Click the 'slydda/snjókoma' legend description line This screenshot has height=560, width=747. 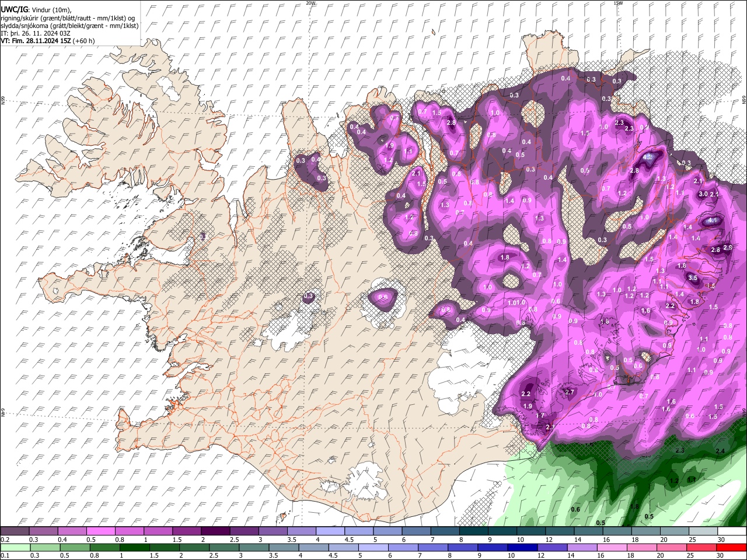click(70, 26)
